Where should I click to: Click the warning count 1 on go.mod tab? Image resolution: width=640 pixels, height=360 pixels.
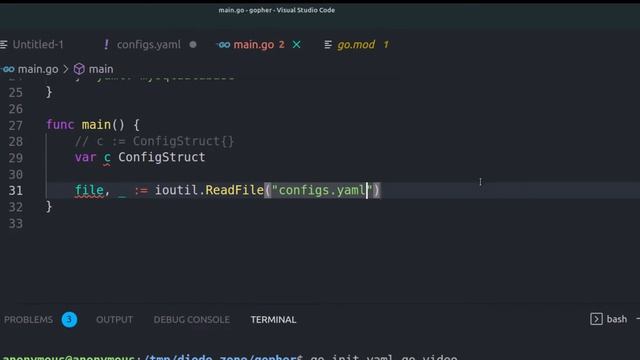tap(386, 44)
